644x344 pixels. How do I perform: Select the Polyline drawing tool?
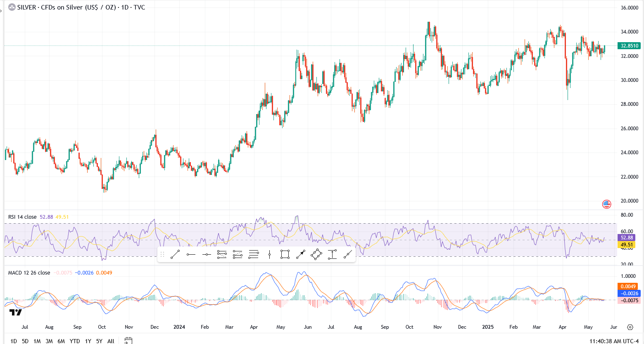[316, 254]
